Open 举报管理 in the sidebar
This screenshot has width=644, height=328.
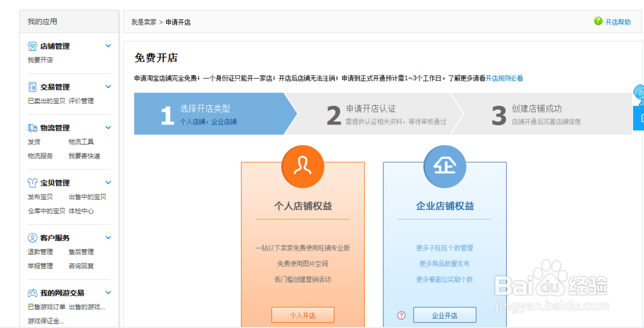[x=40, y=266]
